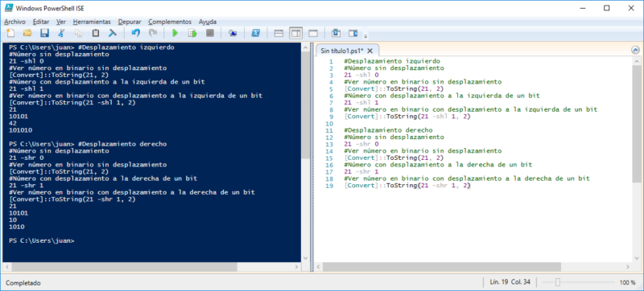This screenshot has width=644, height=291.
Task: Click line number 10 in editor gutter
Action: pyautogui.click(x=330, y=123)
